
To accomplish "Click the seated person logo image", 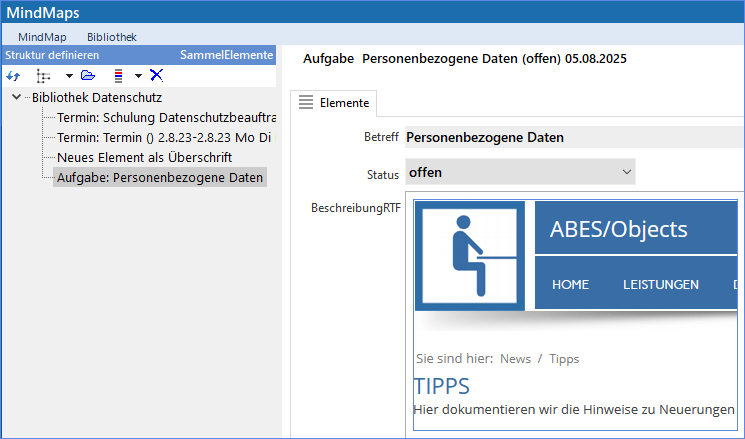I will 469,255.
